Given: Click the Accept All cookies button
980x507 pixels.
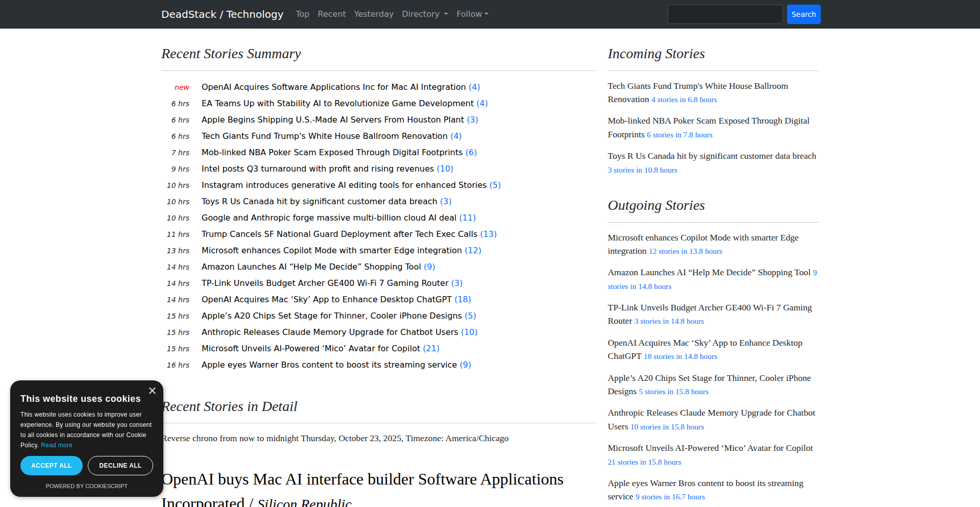Looking at the screenshot, I should [x=52, y=466].
